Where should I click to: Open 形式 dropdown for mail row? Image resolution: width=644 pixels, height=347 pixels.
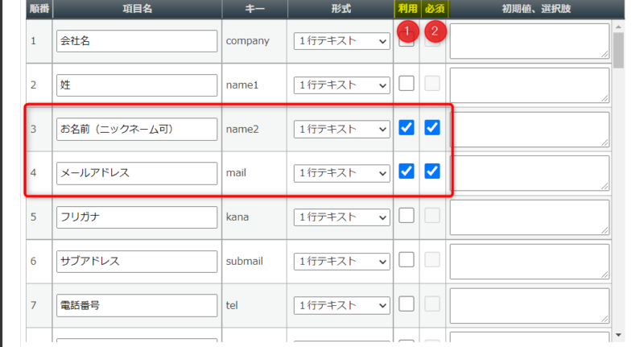pos(341,173)
